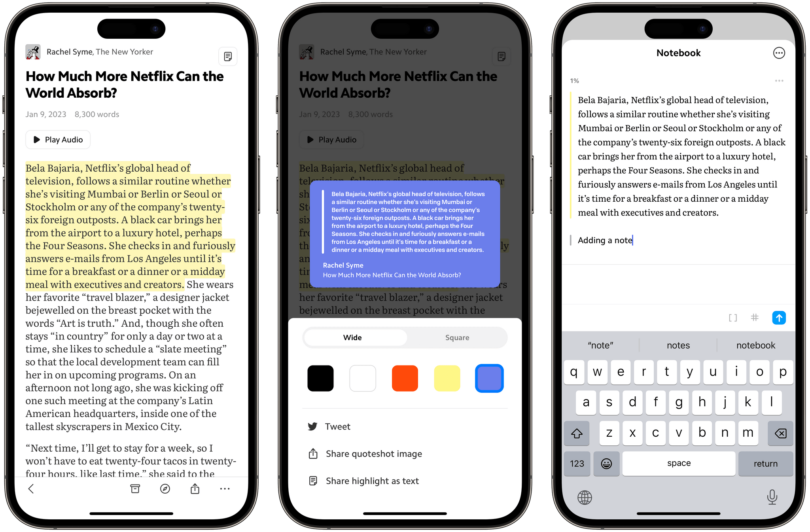Image resolution: width=810 pixels, height=532 pixels.
Task: Tap the orange highlight color swatch
Action: (406, 378)
